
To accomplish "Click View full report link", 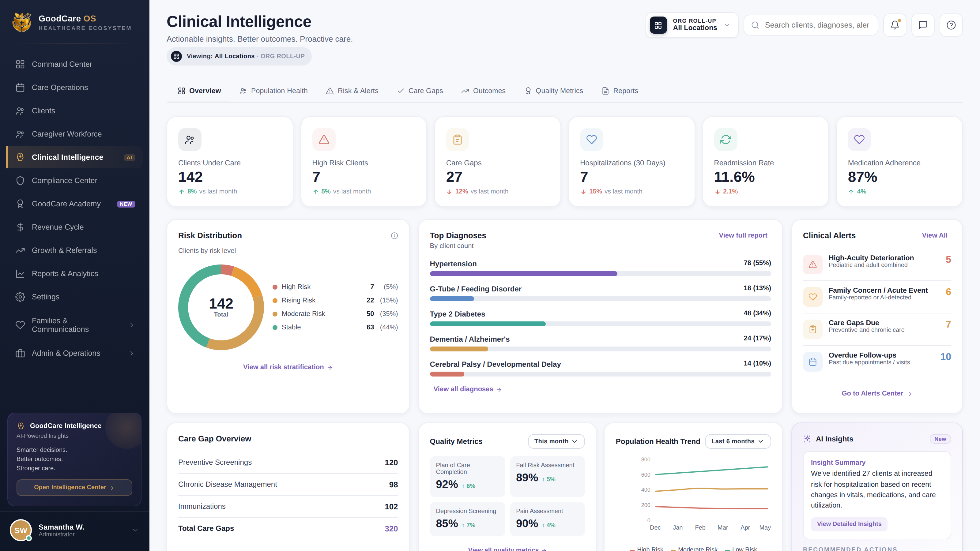I will (x=743, y=235).
